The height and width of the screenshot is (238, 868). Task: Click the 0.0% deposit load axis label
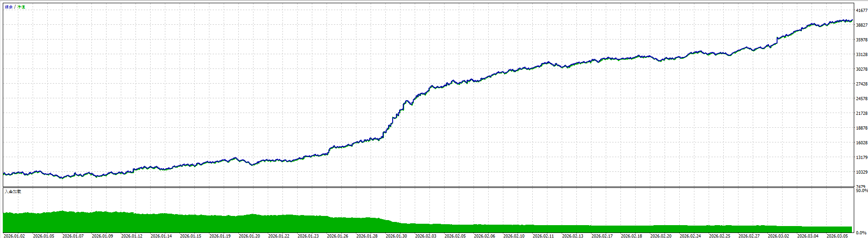862,232
